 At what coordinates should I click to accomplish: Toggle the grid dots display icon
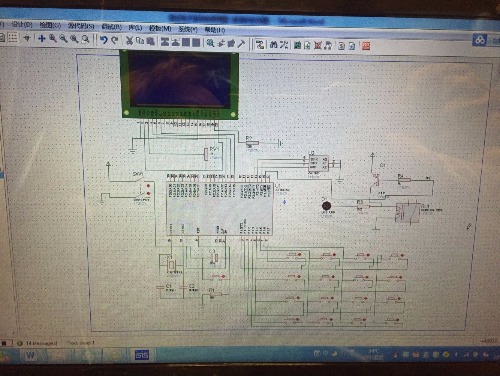tap(13, 38)
